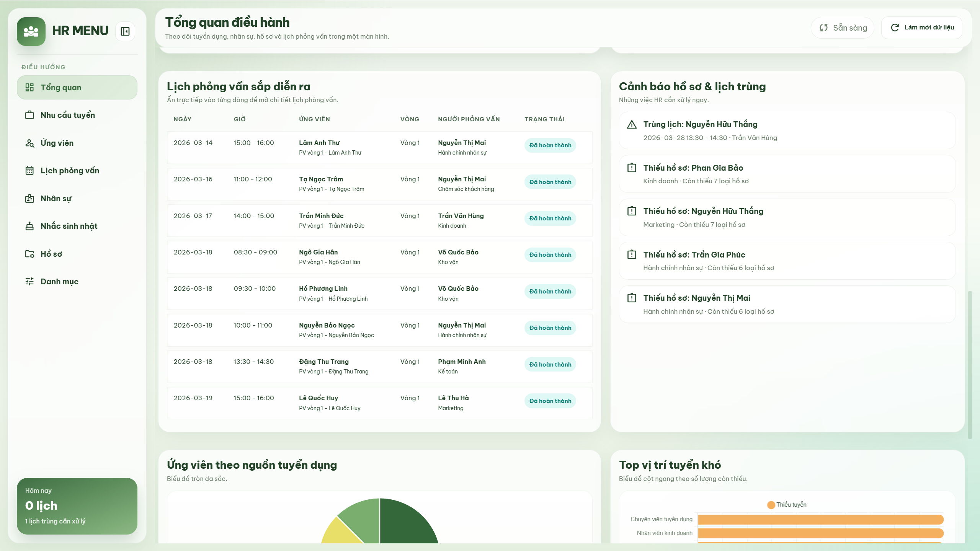Open interview details row for Tạ Ngọc Trâm
Image resolution: width=980 pixels, height=551 pixels.
(379, 184)
